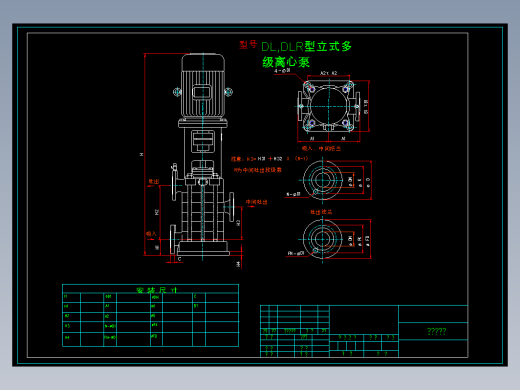520x390 pixels.
Task: Select the 吸入、中间法兰 caption
Action: tap(321, 148)
